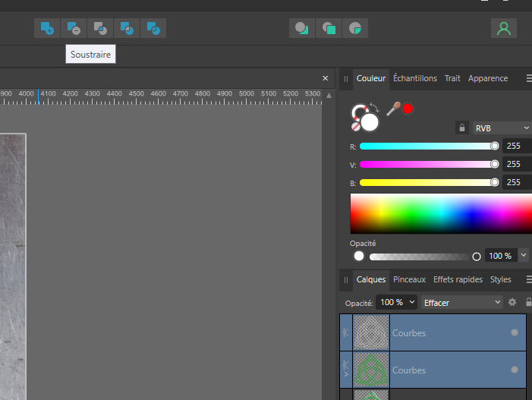
Task: Pick the color eyedropper tool
Action: tap(393, 109)
